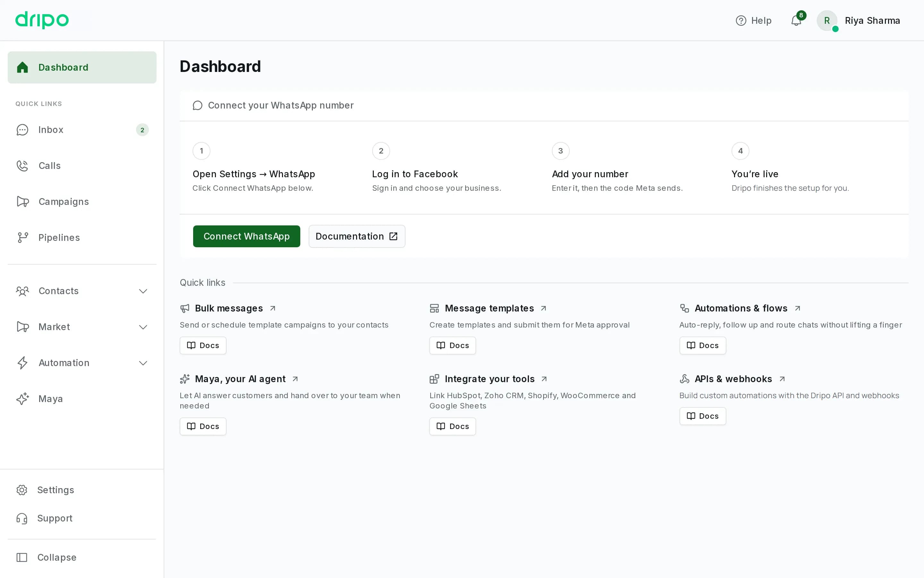Click arrow beside Bulk messages
The width and height of the screenshot is (924, 578).
273,308
